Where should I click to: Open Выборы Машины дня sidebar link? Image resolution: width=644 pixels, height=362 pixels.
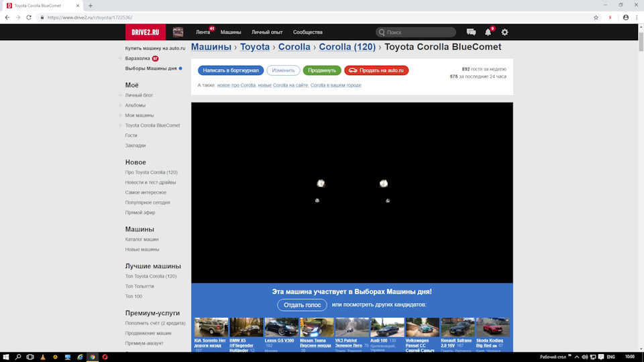pos(151,68)
